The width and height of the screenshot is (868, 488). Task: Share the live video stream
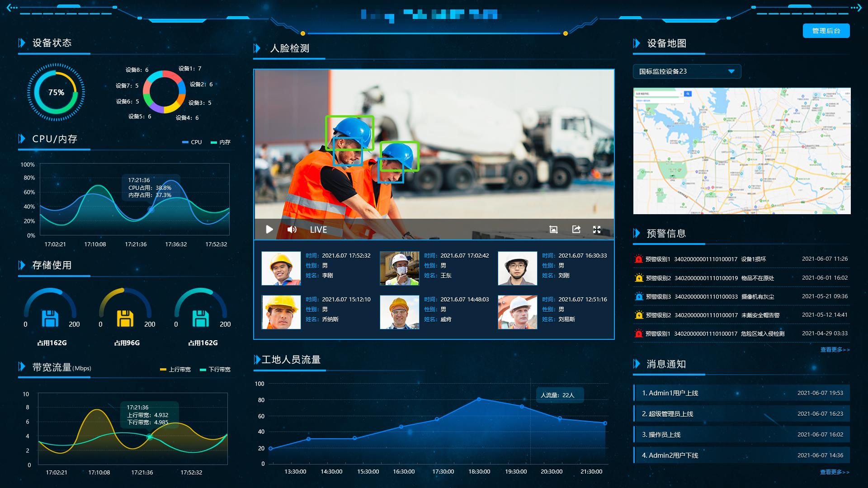pyautogui.click(x=576, y=229)
